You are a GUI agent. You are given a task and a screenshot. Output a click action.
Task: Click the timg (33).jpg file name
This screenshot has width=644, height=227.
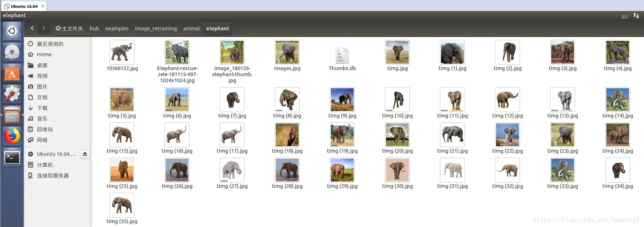563,186
